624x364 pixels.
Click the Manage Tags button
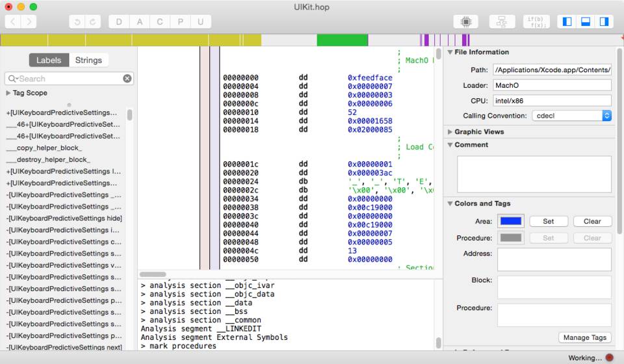point(584,337)
